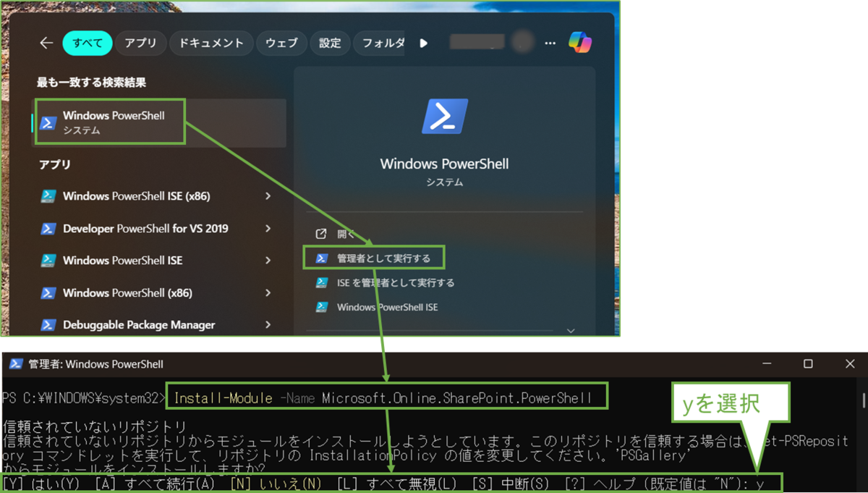Image resolution: width=868 pixels, height=493 pixels.
Task: Switch to the ウェブ filter tab
Action: coord(281,43)
